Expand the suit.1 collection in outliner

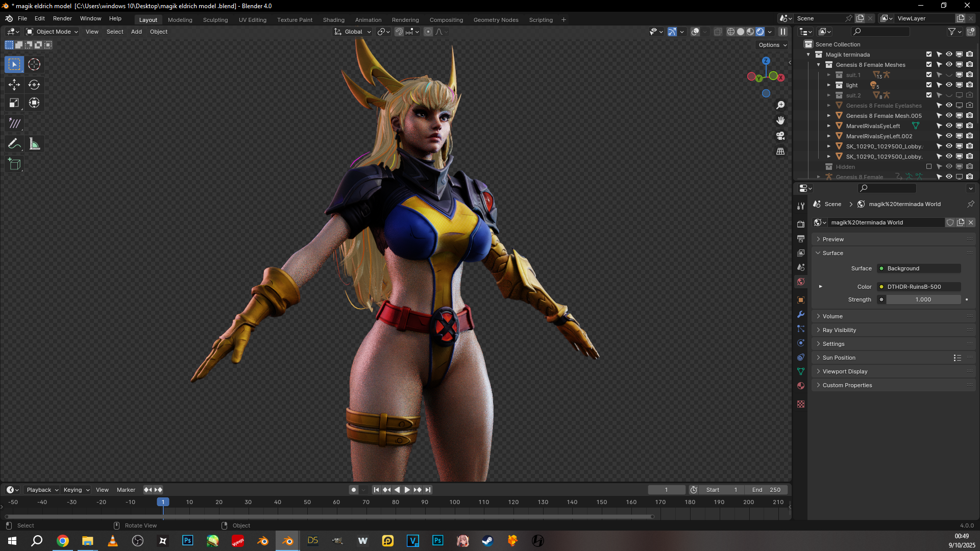point(829,75)
